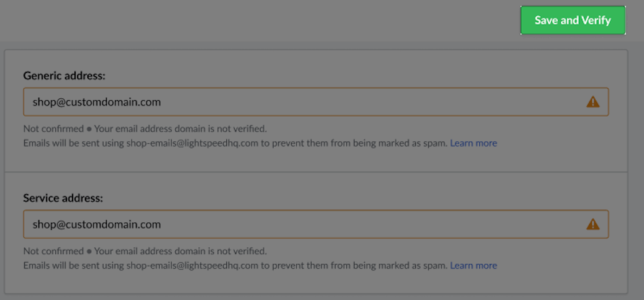Screen dimensions: 644x300
Task: Click domain not verified message under Generic address
Action: [180, 129]
